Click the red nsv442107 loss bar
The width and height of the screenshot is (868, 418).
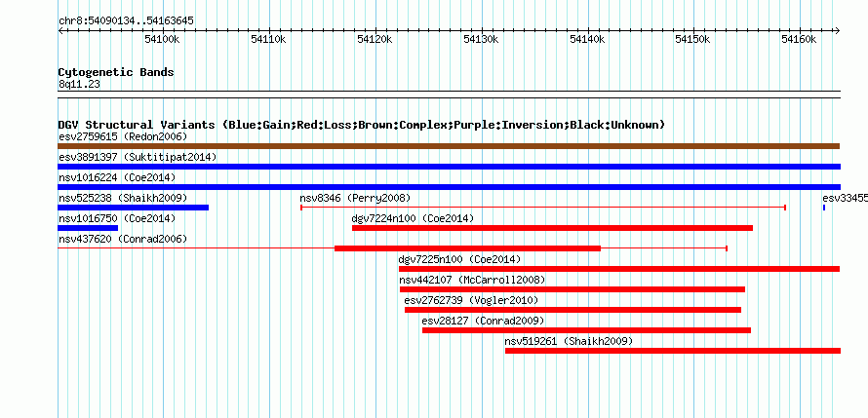tap(572, 289)
